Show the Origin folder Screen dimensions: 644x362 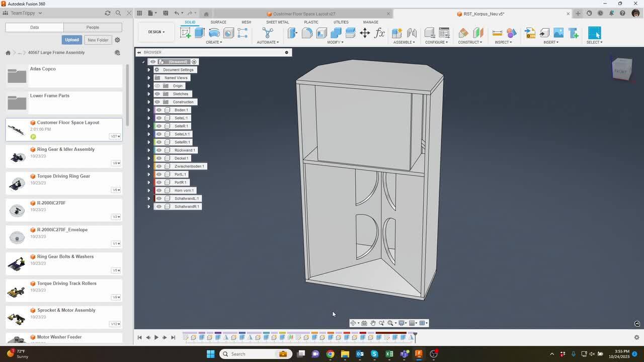pos(157,86)
